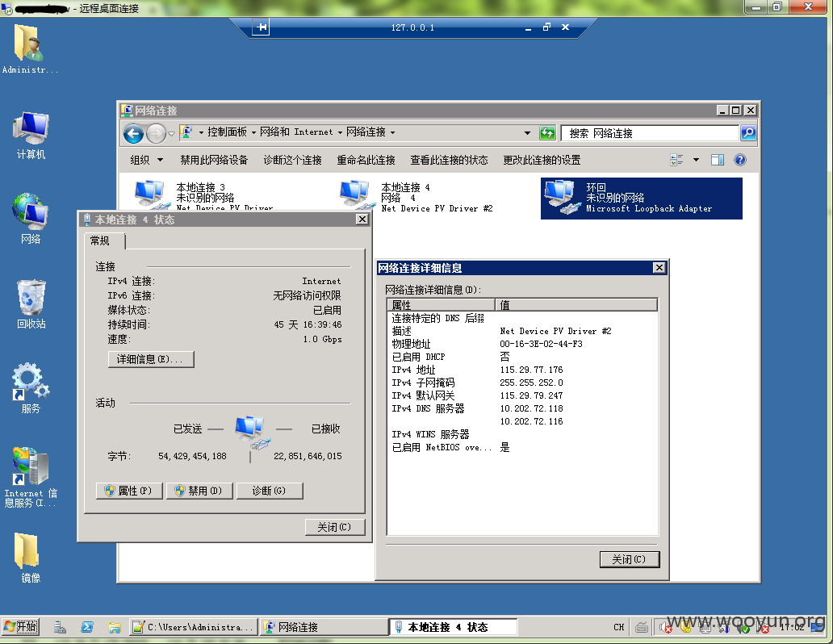Click the 搜索 网络连接 search field
This screenshot has width=833, height=644.
point(651,133)
